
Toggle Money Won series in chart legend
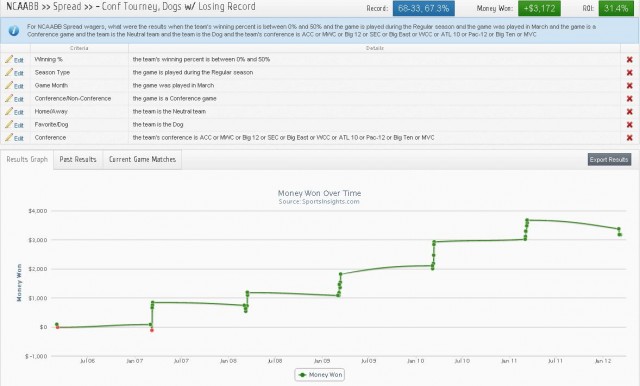(x=320, y=375)
